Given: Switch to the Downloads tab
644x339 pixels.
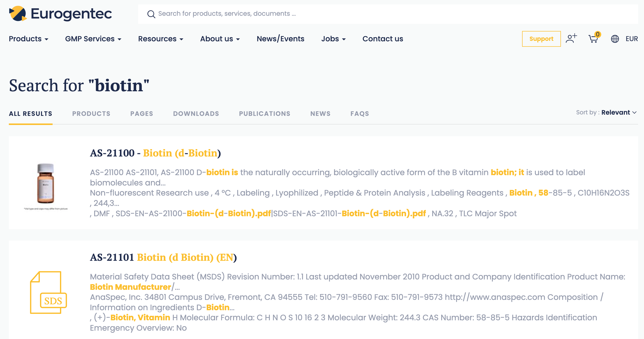Looking at the screenshot, I should (196, 114).
